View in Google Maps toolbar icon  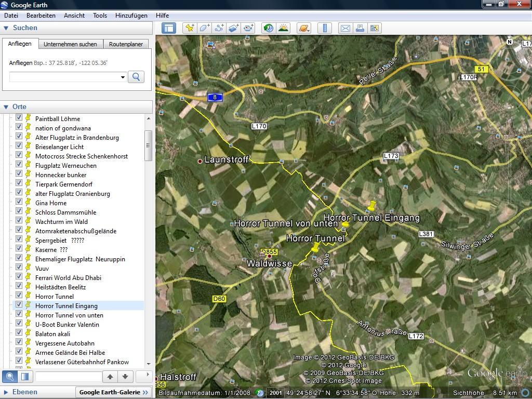tap(374, 28)
